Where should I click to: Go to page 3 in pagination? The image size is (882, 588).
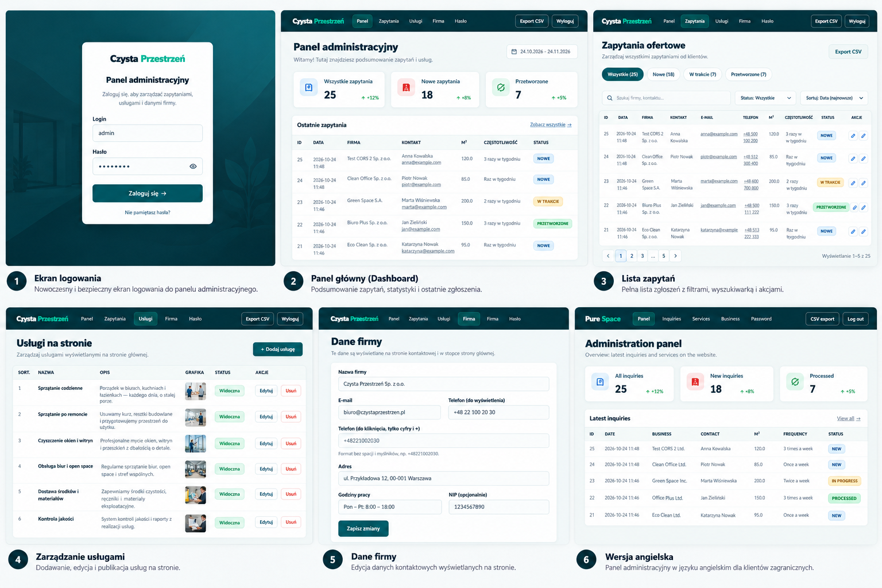643,256
